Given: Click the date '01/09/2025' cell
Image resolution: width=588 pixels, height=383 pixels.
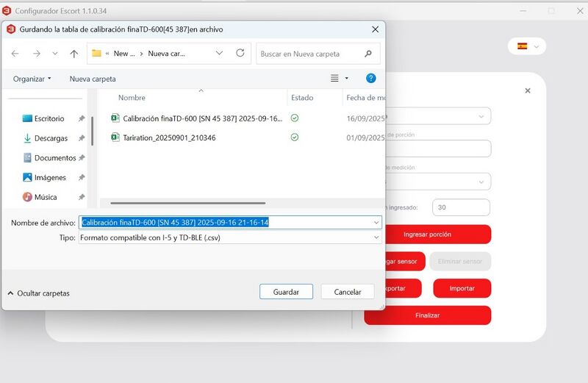Looking at the screenshot, I should point(365,137).
